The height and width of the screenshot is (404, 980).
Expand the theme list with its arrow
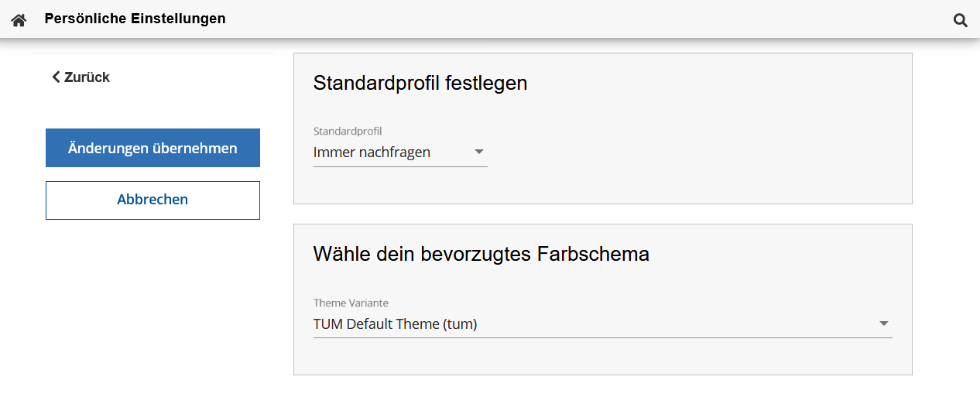click(884, 324)
